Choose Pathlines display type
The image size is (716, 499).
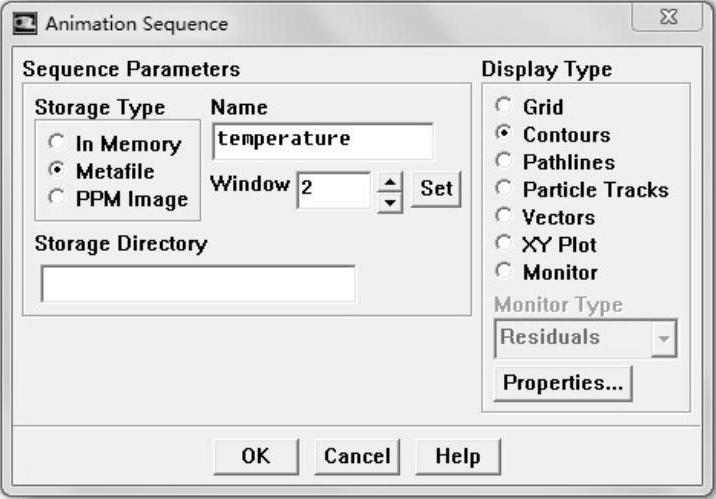coord(505,162)
